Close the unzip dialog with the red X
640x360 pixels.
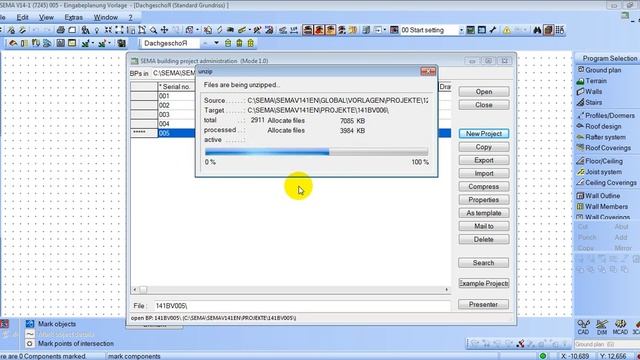click(x=428, y=71)
